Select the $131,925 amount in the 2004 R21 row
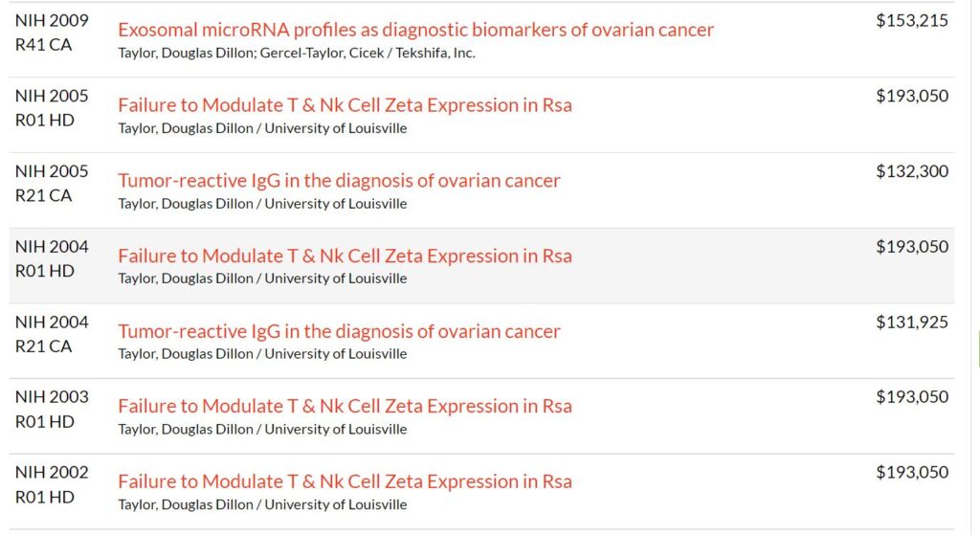 (x=912, y=322)
